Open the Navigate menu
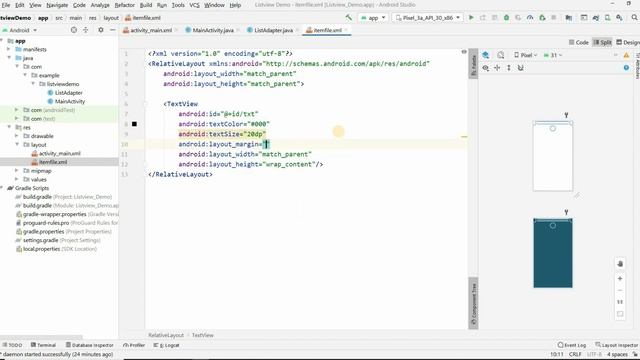 (x=57, y=5)
